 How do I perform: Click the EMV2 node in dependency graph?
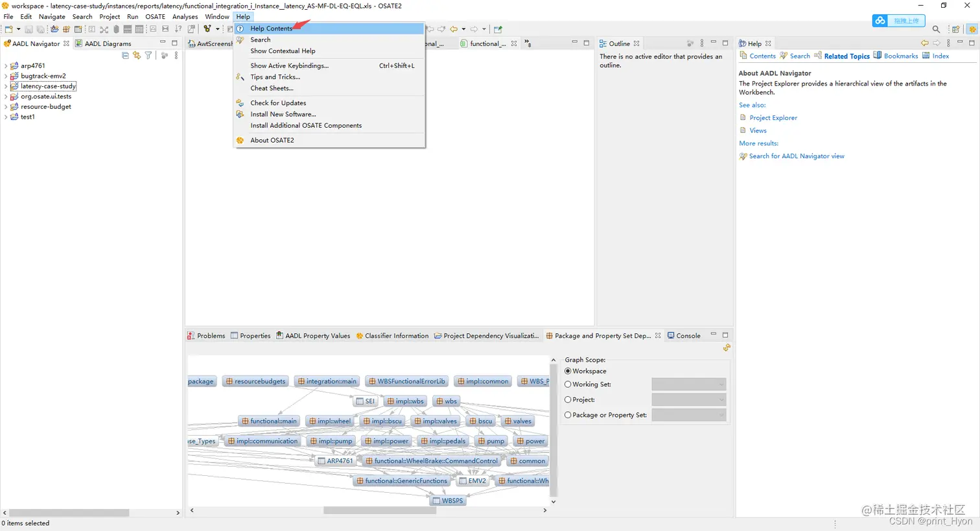point(472,480)
